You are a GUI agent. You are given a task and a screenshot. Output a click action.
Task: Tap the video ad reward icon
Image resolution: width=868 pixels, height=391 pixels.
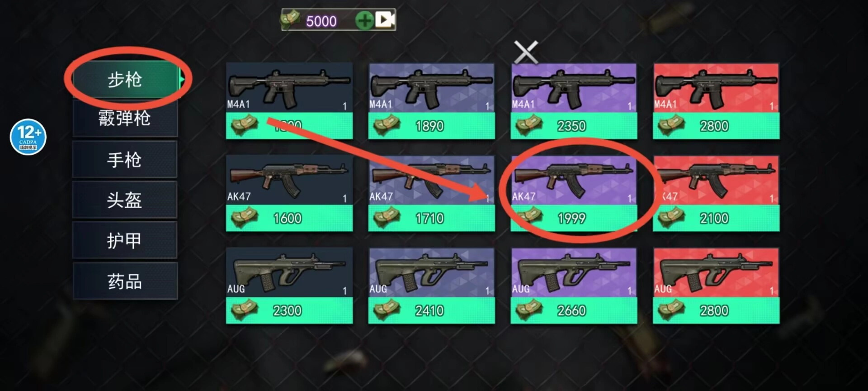point(385,19)
